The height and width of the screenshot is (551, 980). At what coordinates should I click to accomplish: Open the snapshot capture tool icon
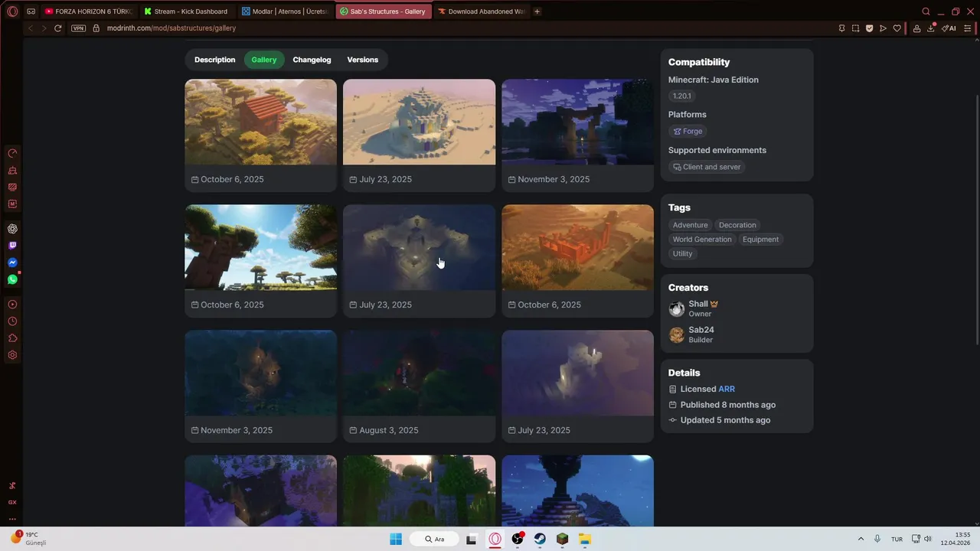[x=855, y=28]
